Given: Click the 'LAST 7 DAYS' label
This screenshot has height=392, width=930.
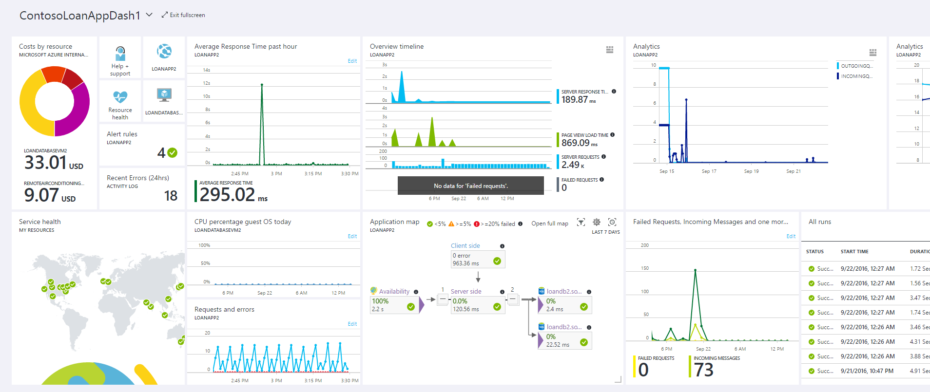Looking at the screenshot, I should click(x=606, y=232).
